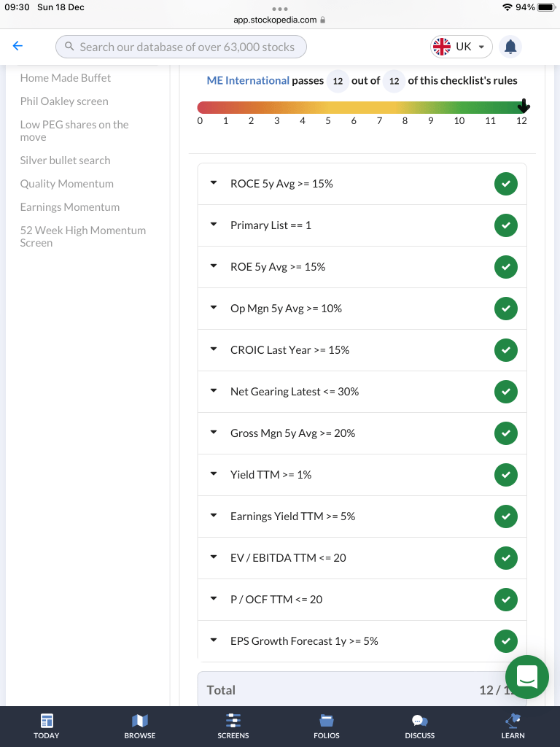This screenshot has height=747, width=560.
Task: Open the notifications bell
Action: (510, 47)
